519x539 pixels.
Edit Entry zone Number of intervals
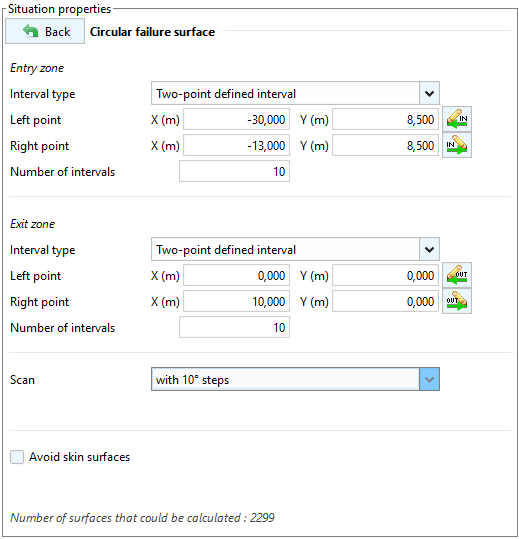(x=234, y=171)
